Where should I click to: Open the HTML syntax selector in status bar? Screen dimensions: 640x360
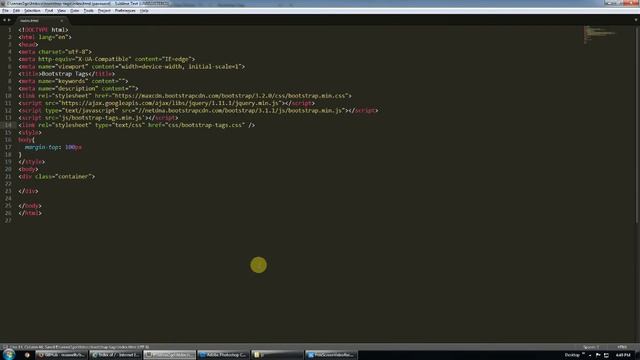622,347
